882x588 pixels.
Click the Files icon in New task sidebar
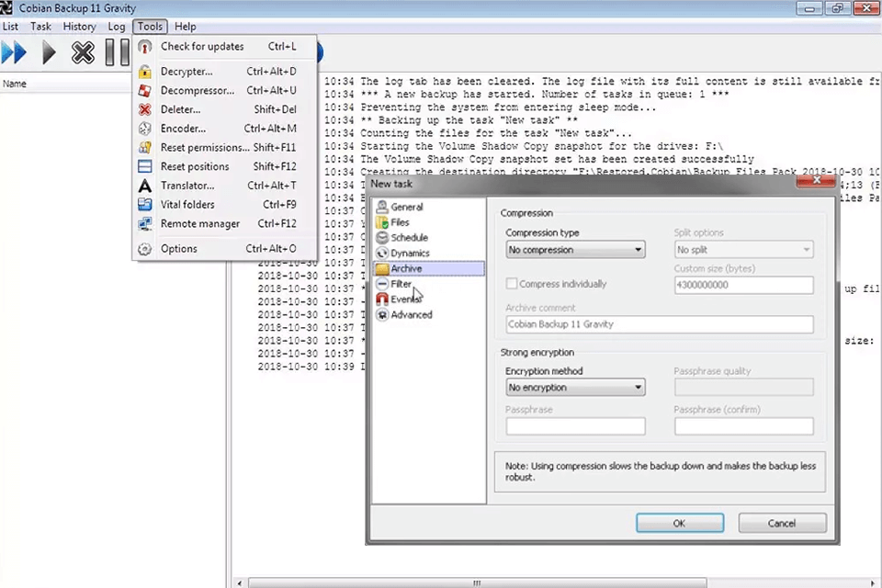coord(382,222)
